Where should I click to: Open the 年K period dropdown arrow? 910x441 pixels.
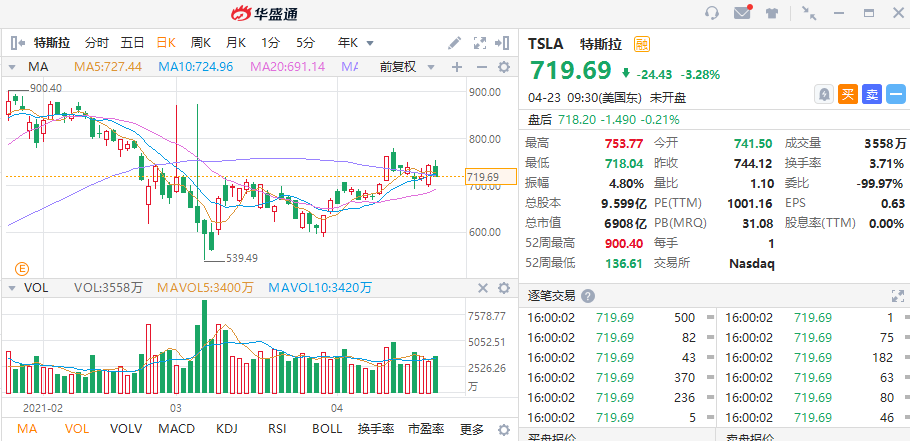(x=370, y=43)
